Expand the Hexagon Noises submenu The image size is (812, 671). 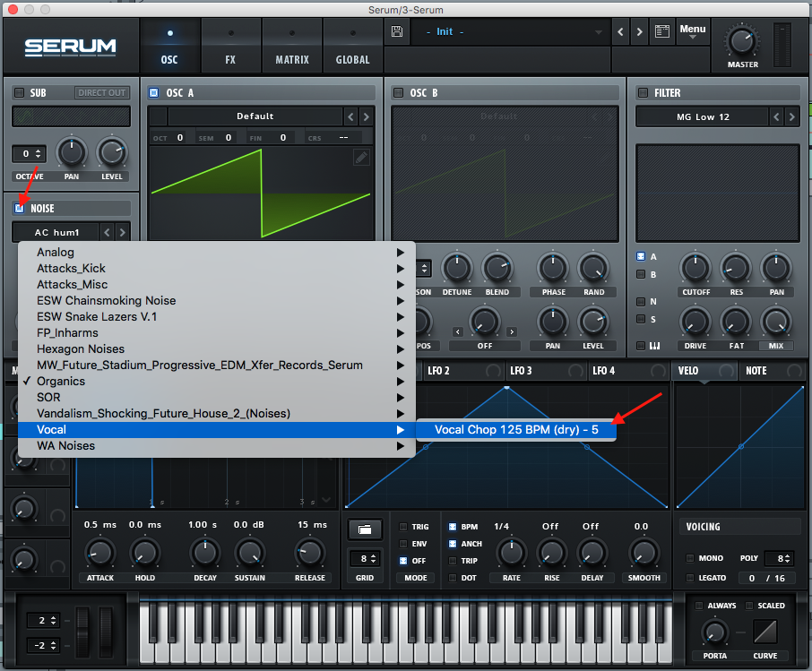tap(217, 349)
